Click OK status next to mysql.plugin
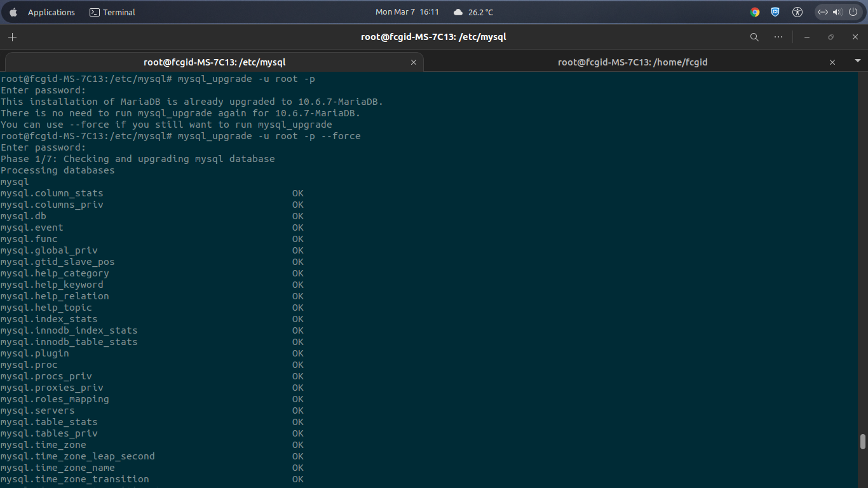 298,353
